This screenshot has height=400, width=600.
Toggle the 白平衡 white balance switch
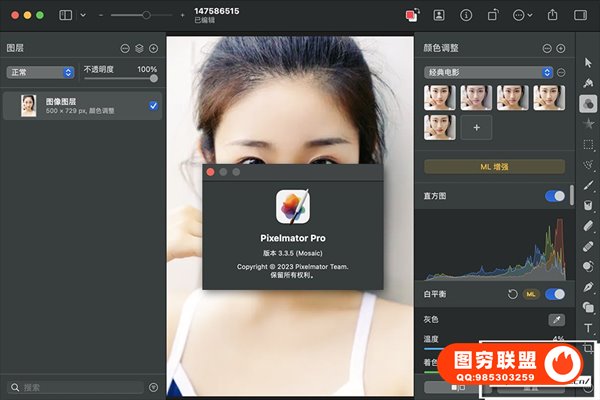coord(554,294)
